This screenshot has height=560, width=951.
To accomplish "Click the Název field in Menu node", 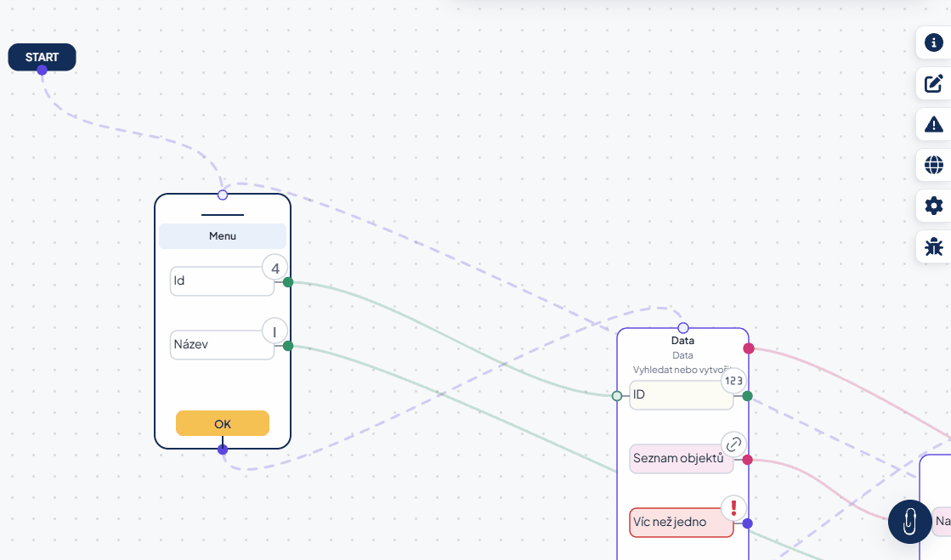I will [222, 345].
